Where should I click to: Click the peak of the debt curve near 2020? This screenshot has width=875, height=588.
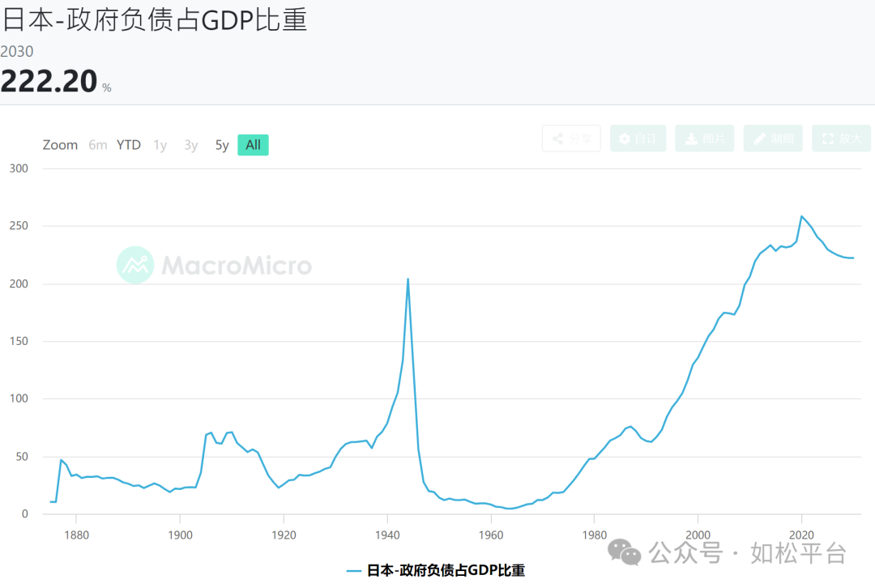point(802,217)
